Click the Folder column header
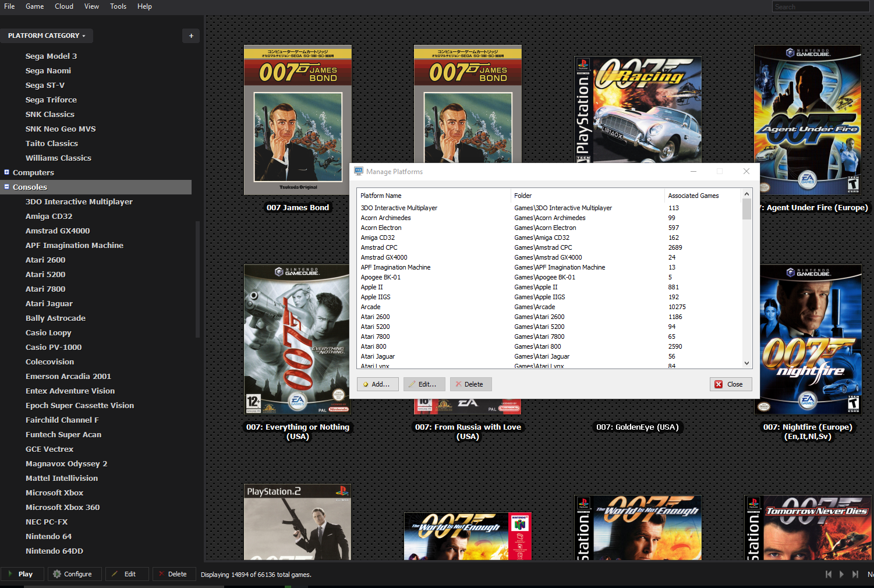874x588 pixels. pos(588,196)
